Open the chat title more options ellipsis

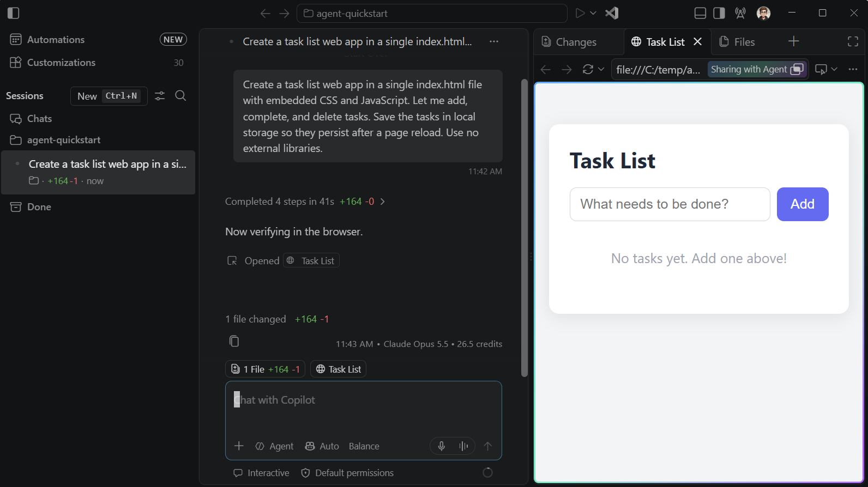[x=494, y=41]
